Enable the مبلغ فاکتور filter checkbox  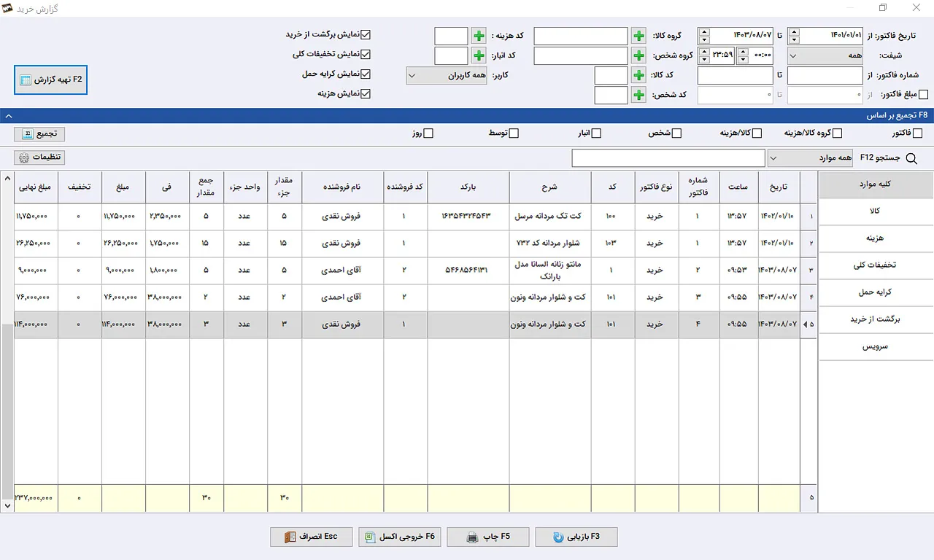click(x=924, y=95)
